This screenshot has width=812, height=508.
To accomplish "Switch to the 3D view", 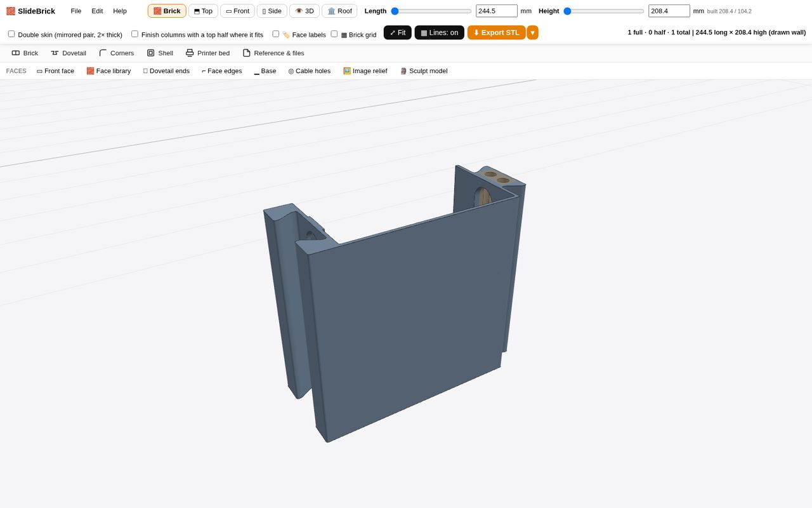I will coord(304,11).
